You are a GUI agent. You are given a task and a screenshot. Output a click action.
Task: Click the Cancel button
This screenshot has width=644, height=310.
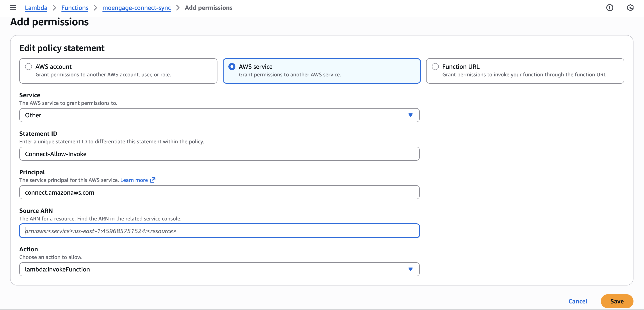pyautogui.click(x=578, y=301)
